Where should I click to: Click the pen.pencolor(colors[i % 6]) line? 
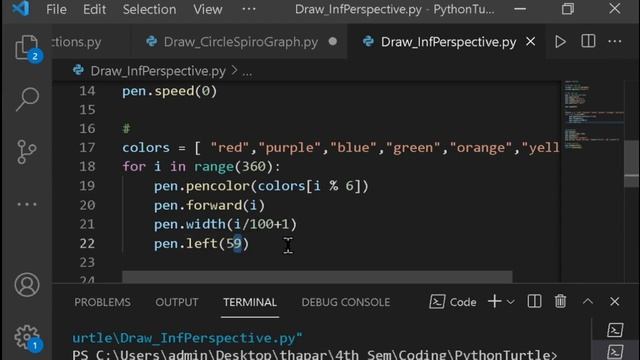[x=261, y=186]
